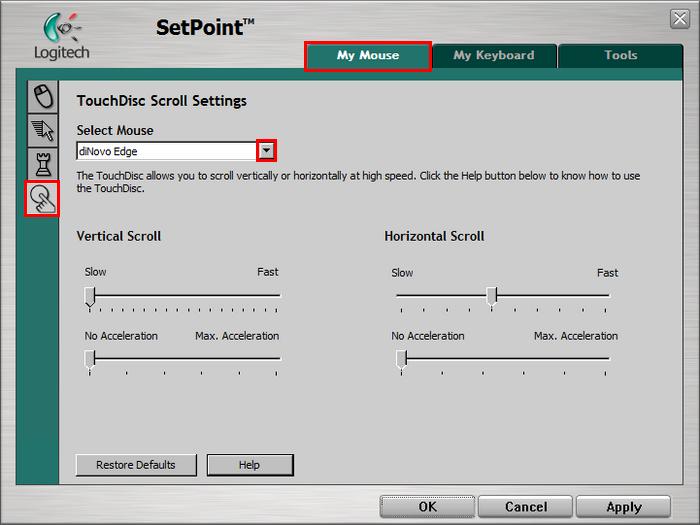Click the Fast label under Vertical Scroll
Viewport: 700px width, 525px height.
coord(267,272)
